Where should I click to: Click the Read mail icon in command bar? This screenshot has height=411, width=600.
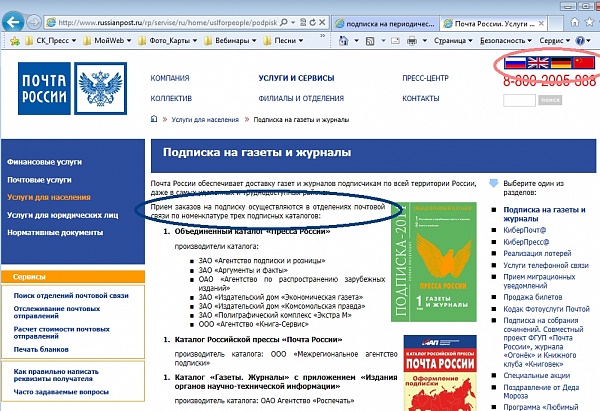click(x=395, y=41)
